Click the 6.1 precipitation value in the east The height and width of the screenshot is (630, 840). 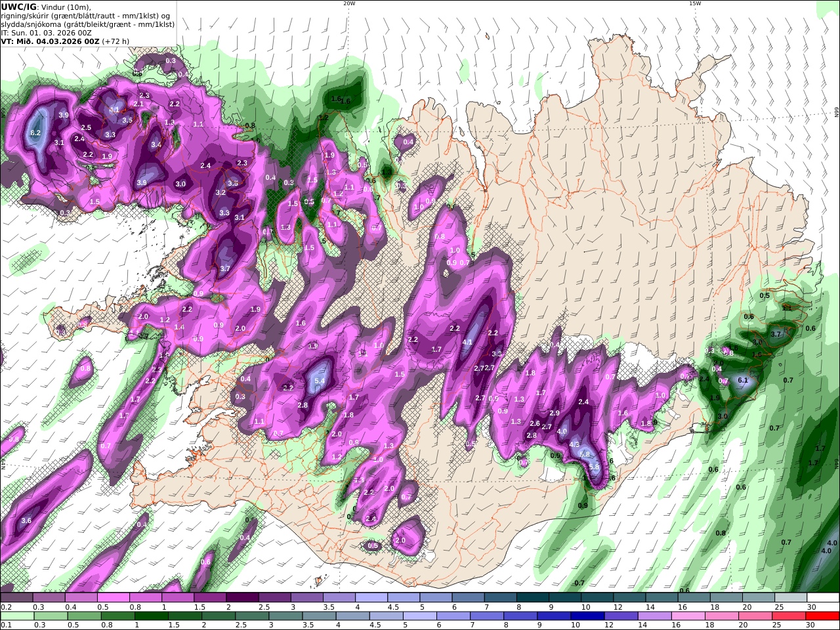tap(743, 380)
